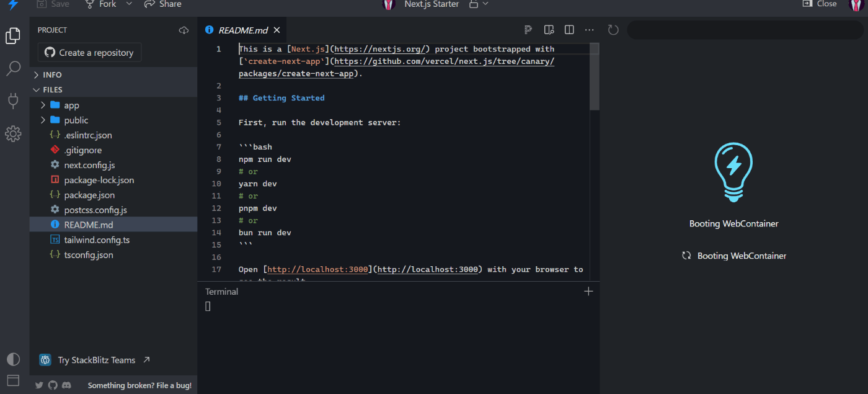The image size is (868, 394).
Task: Open package-lock.json file
Action: tap(113, 180)
